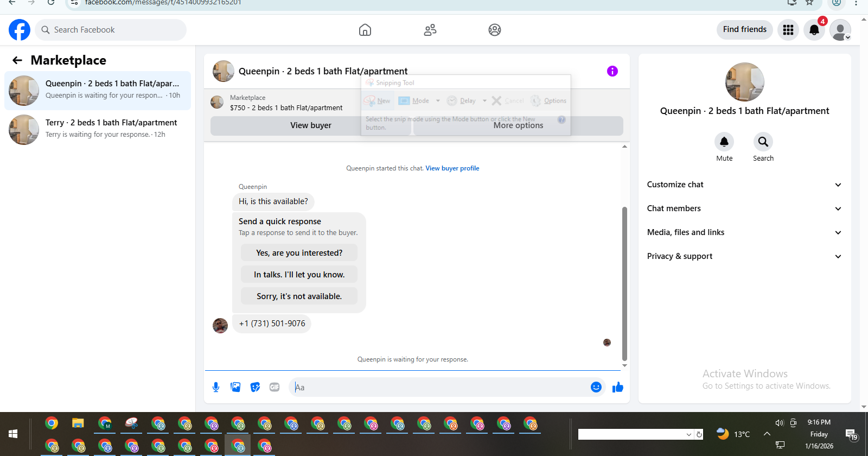Bookmark this page with the star icon
The height and width of the screenshot is (456, 868).
pyautogui.click(x=809, y=3)
